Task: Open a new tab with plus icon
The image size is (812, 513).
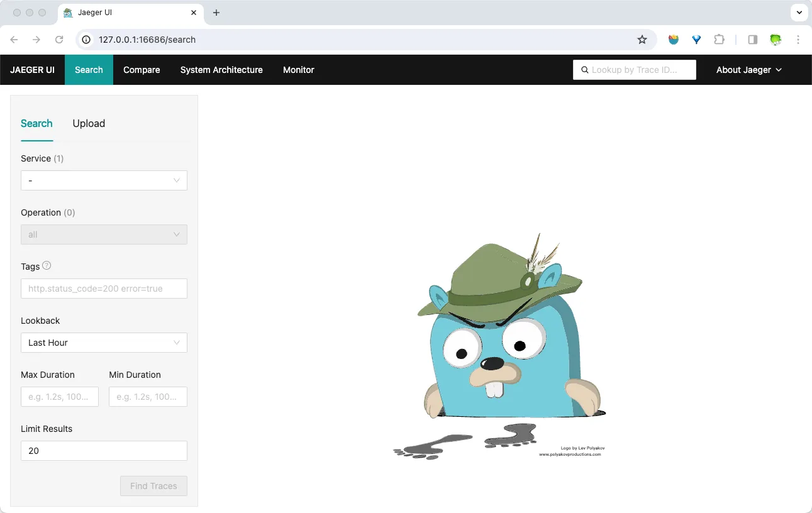Action: tap(216, 13)
